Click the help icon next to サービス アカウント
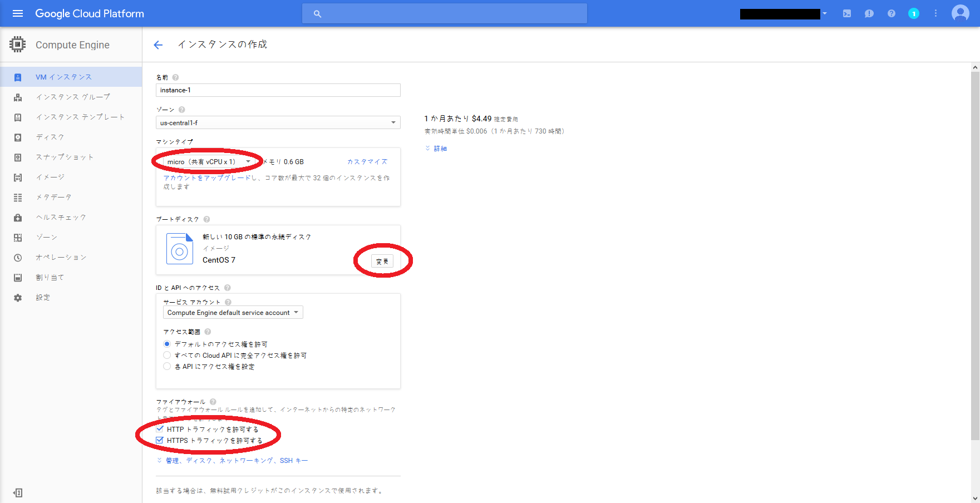This screenshot has width=980, height=503. click(228, 302)
